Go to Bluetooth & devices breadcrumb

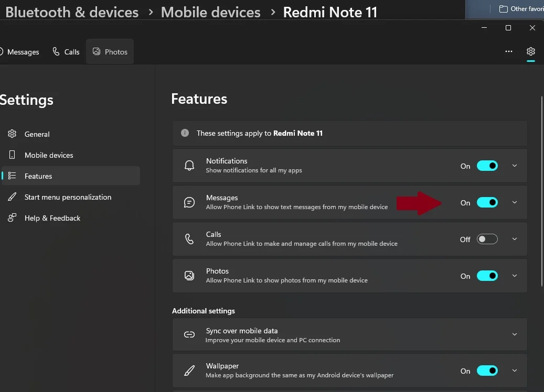pos(72,12)
